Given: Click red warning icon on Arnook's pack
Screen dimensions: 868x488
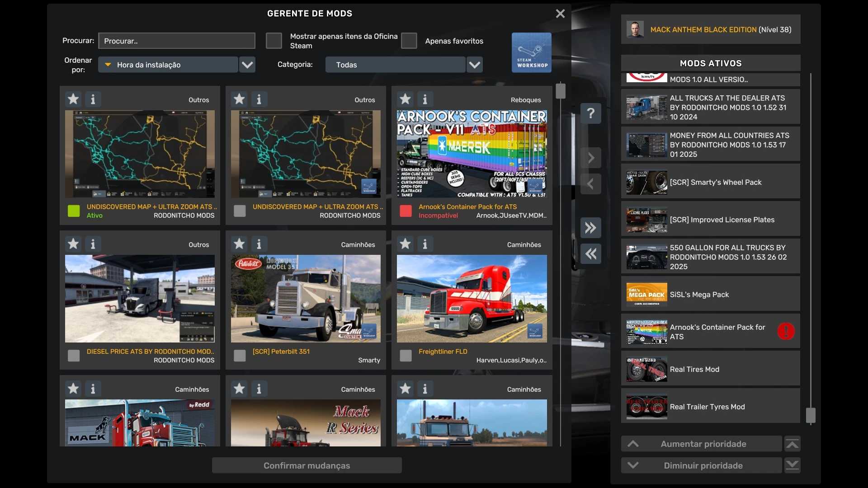Looking at the screenshot, I should (786, 331).
